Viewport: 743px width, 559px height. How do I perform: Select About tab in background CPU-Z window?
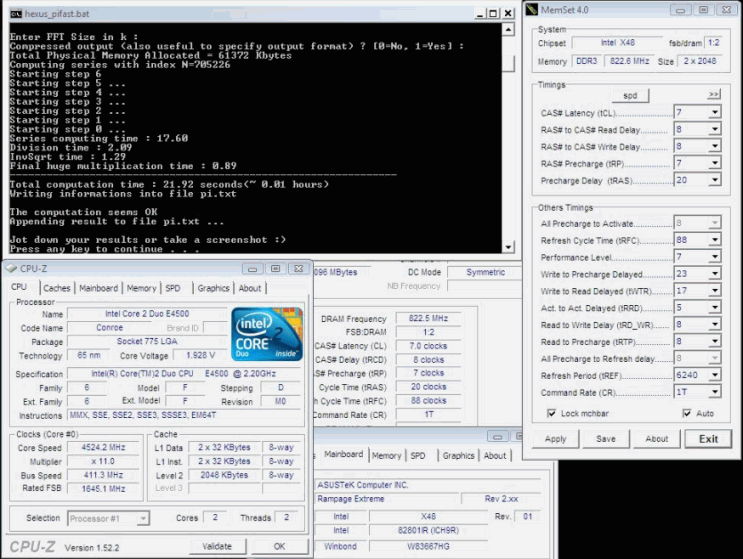(495, 456)
